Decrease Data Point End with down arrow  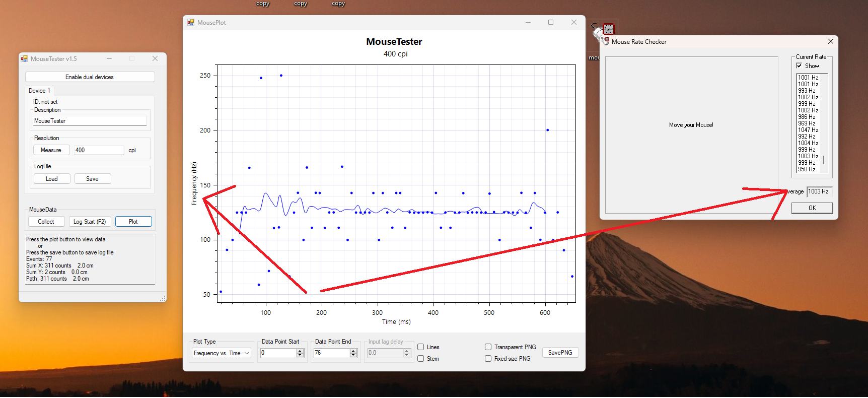click(x=353, y=356)
